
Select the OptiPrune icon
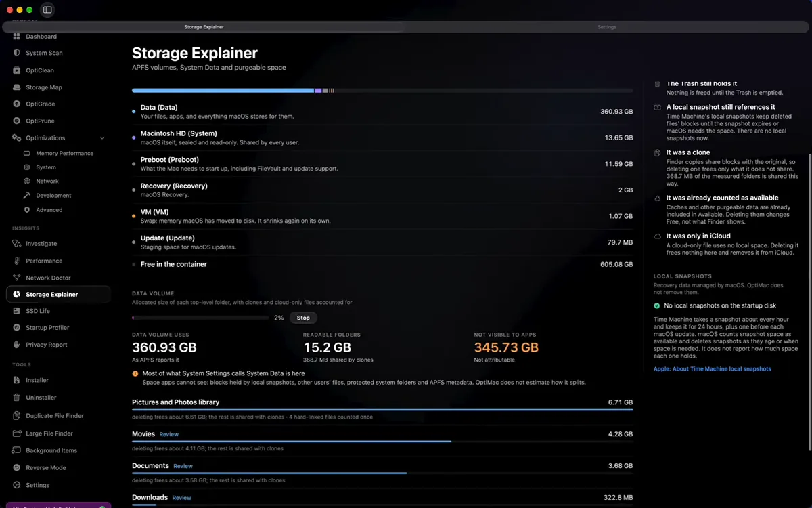click(17, 121)
